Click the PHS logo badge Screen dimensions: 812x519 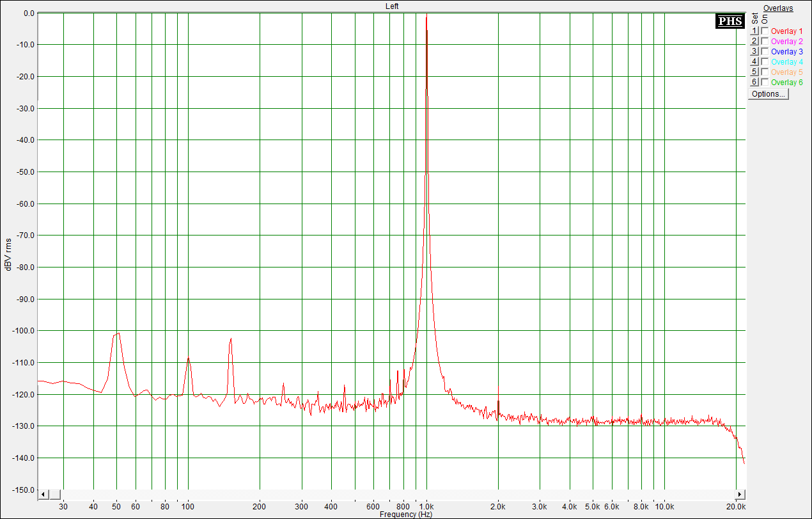point(730,21)
